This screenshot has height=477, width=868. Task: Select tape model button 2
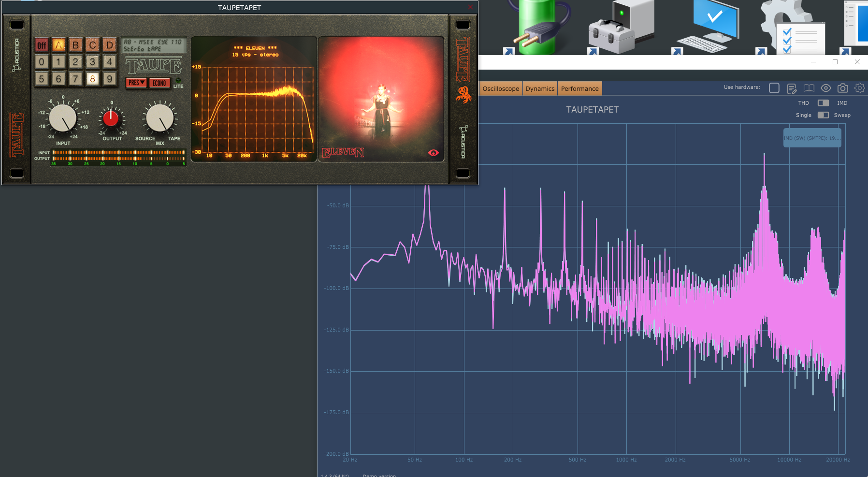[x=75, y=62]
